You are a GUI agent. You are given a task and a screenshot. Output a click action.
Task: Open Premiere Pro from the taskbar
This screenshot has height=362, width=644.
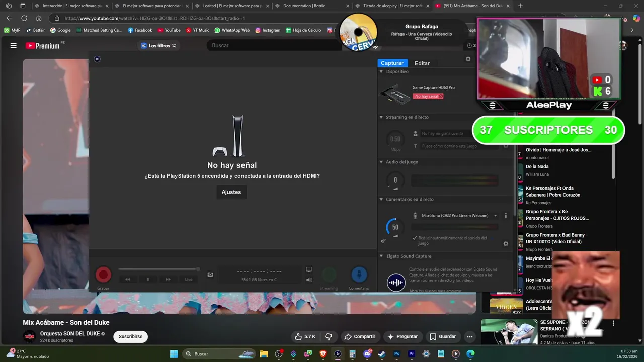pyautogui.click(x=411, y=354)
